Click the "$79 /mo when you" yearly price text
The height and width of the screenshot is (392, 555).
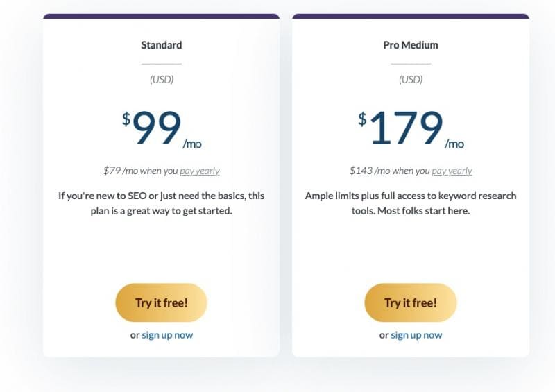pyautogui.click(x=140, y=171)
